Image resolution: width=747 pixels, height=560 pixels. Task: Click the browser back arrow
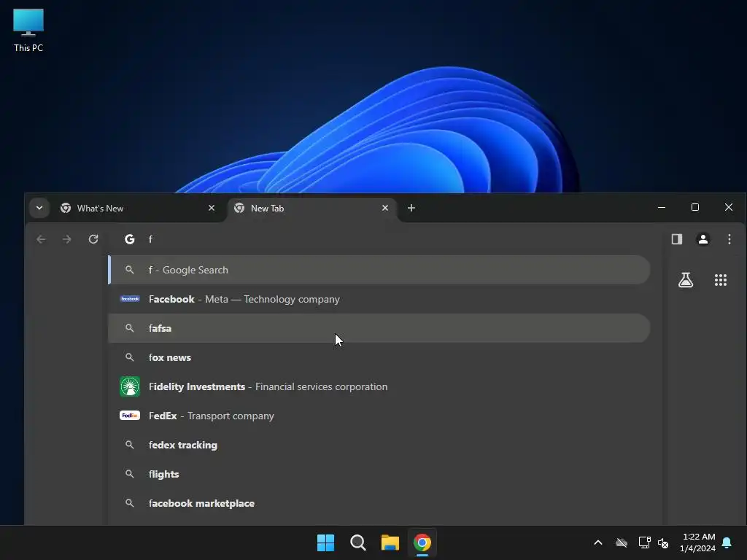coord(41,239)
